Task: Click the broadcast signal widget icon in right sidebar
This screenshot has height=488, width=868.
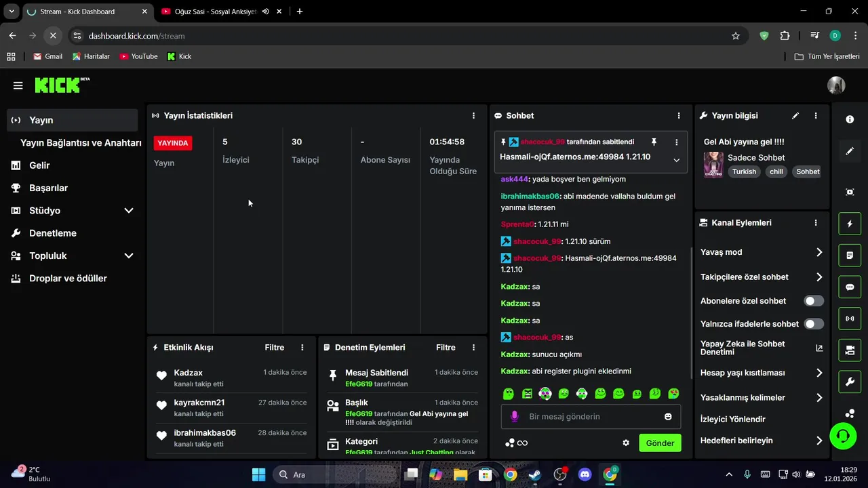Action: 850,319
